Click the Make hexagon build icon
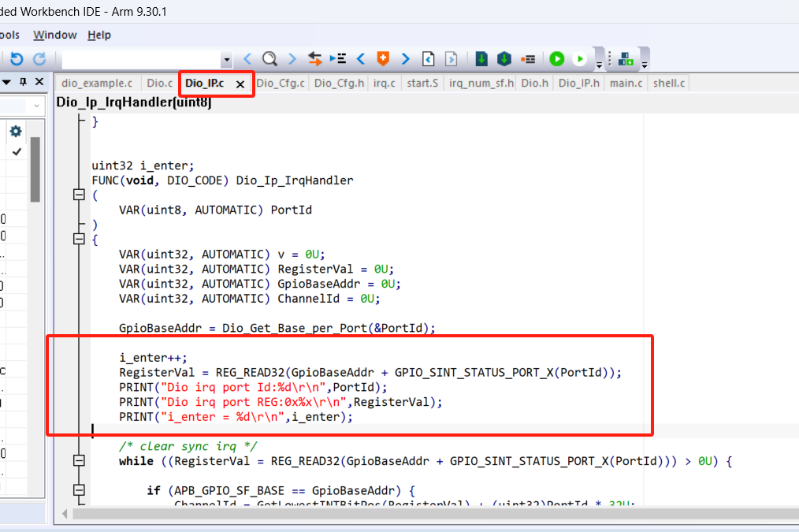799x532 pixels. click(x=504, y=59)
